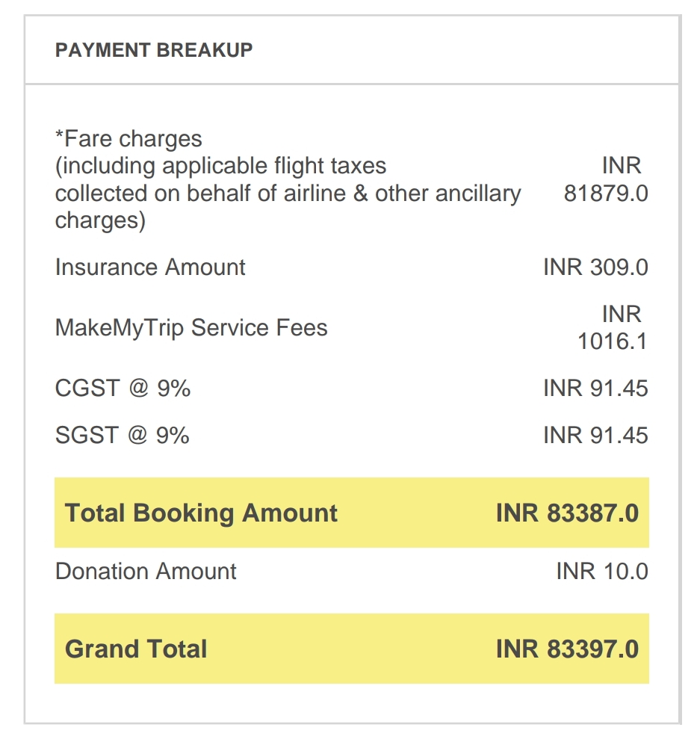Image resolution: width=700 pixels, height=742 pixels.
Task: Select the donation value INR 10.0
Action: [x=602, y=572]
